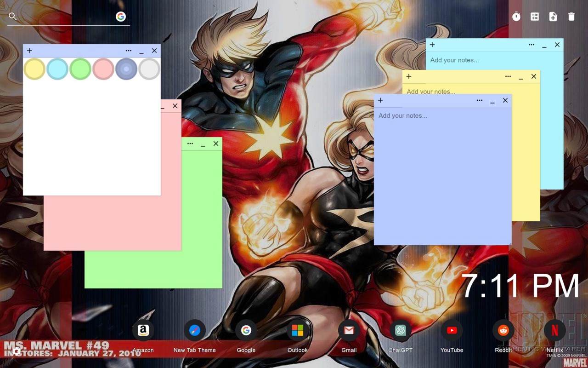
Task: Minimize the yellow note
Action: [x=521, y=77]
